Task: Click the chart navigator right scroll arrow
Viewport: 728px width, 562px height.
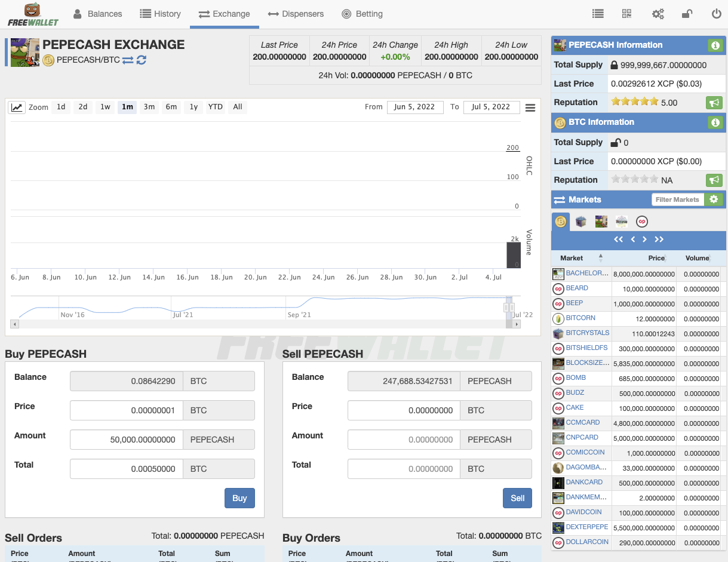Action: [517, 324]
